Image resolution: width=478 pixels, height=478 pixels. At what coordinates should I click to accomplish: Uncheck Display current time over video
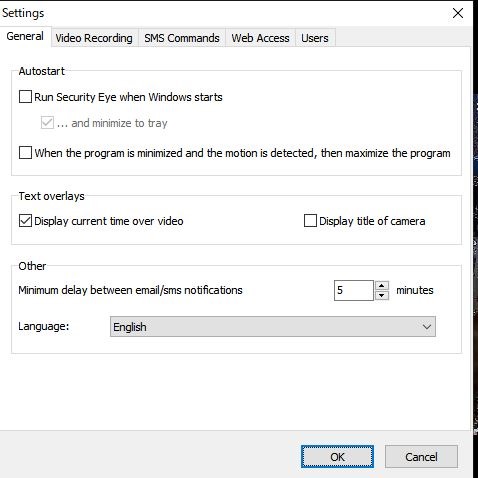[25, 221]
